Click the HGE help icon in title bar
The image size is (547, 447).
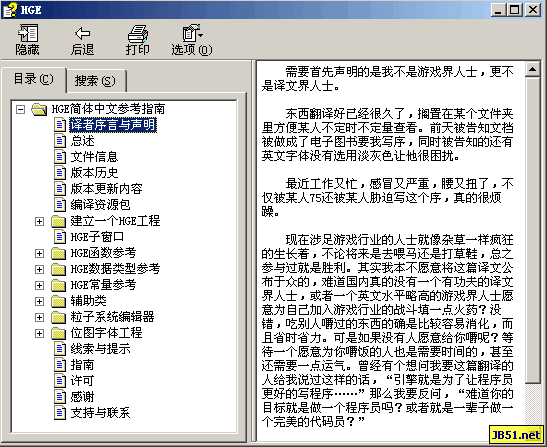click(x=9, y=10)
